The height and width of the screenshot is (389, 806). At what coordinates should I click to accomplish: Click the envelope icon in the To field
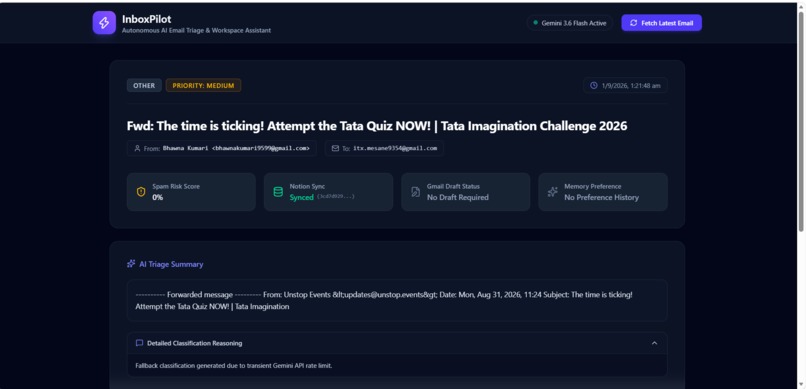pyautogui.click(x=335, y=148)
